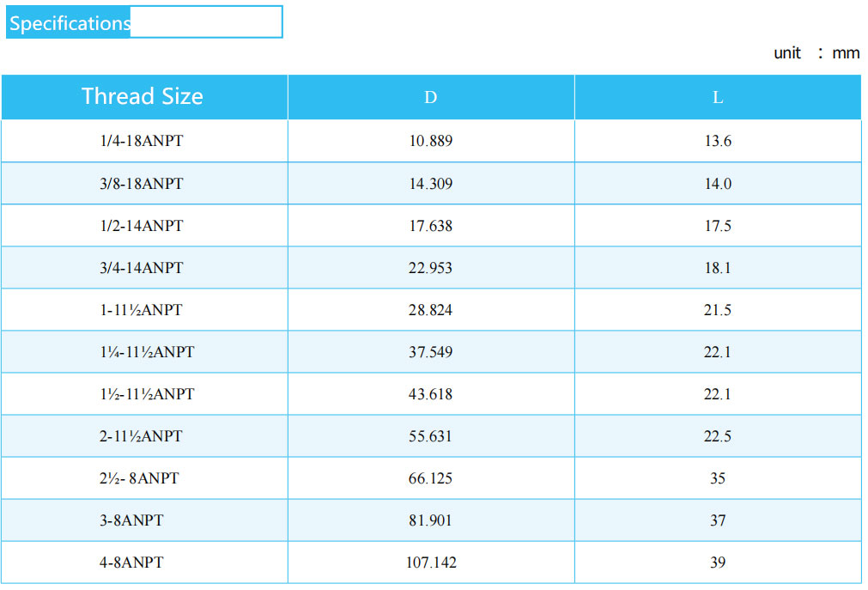Select the 1-11½ANPT thread size cell
This screenshot has width=868, height=590.
(142, 310)
